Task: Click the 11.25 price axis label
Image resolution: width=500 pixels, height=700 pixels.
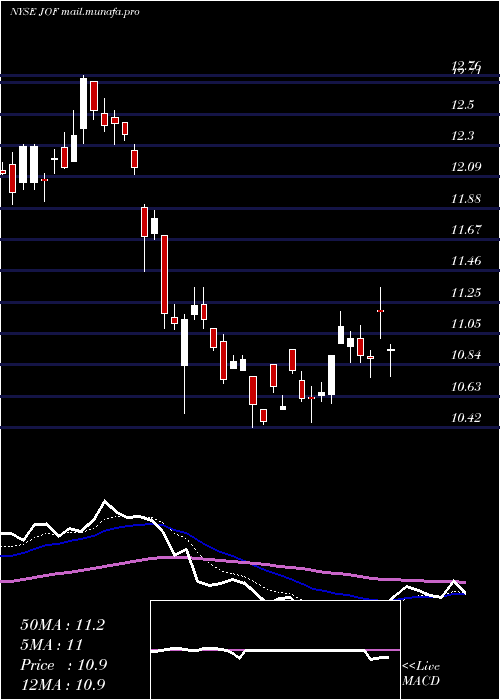Action: coord(467,292)
